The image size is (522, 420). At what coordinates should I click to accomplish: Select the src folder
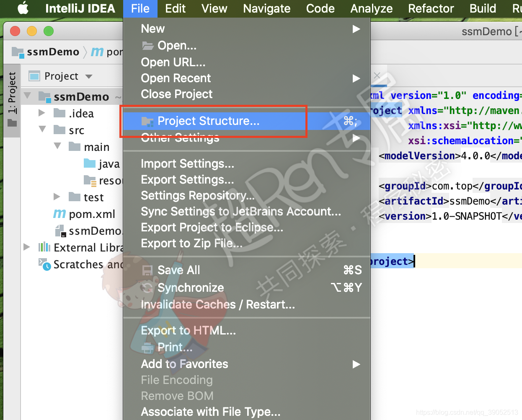point(77,130)
